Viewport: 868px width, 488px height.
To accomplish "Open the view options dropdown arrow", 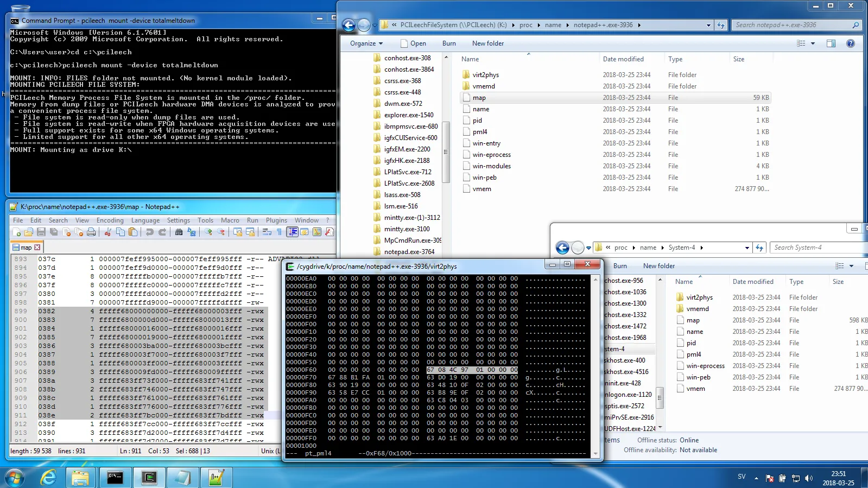I will 813,43.
